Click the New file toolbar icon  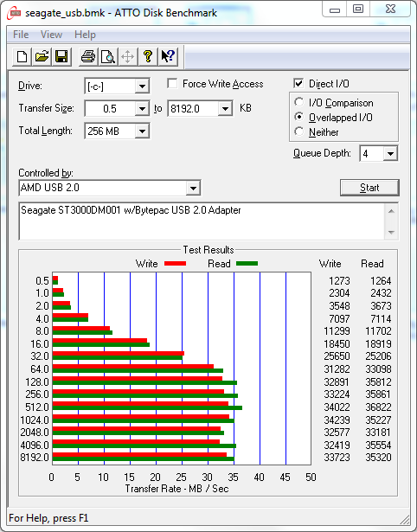(22, 56)
